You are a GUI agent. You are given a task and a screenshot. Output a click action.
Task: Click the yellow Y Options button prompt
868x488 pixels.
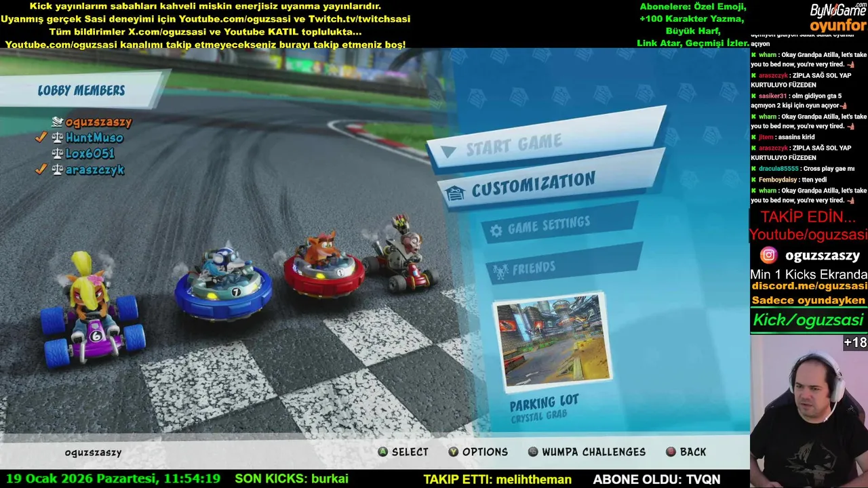coord(453,451)
